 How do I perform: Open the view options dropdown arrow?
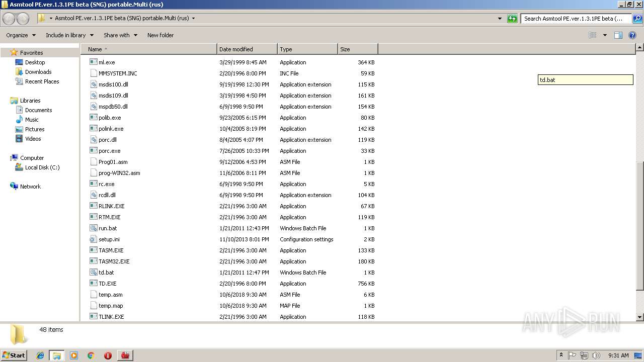605,35
